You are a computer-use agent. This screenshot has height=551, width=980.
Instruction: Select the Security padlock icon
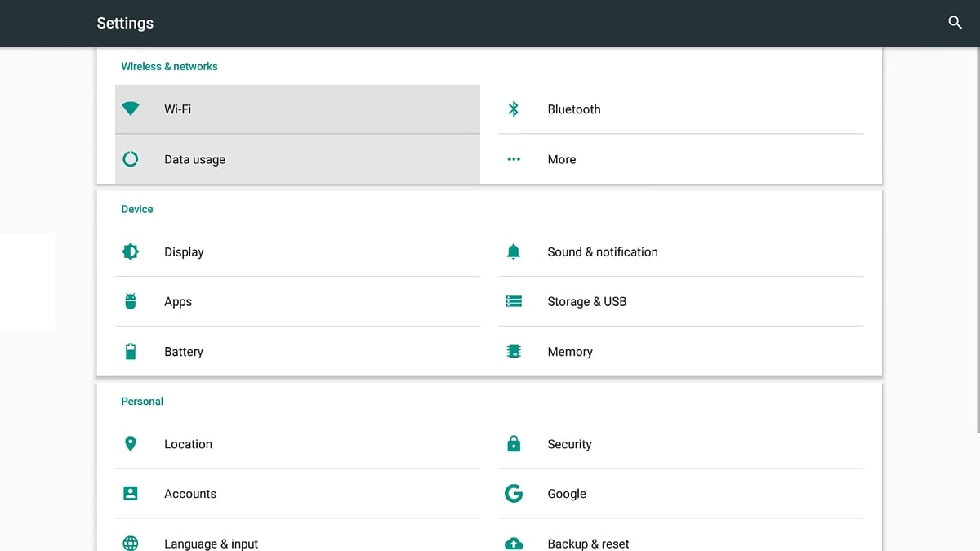(514, 443)
